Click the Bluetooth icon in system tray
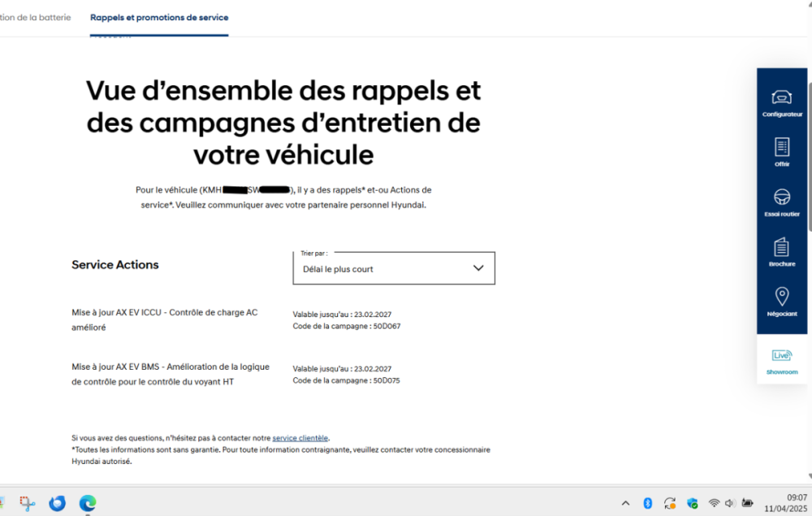Screen dimensions: 812x516 click(647, 503)
